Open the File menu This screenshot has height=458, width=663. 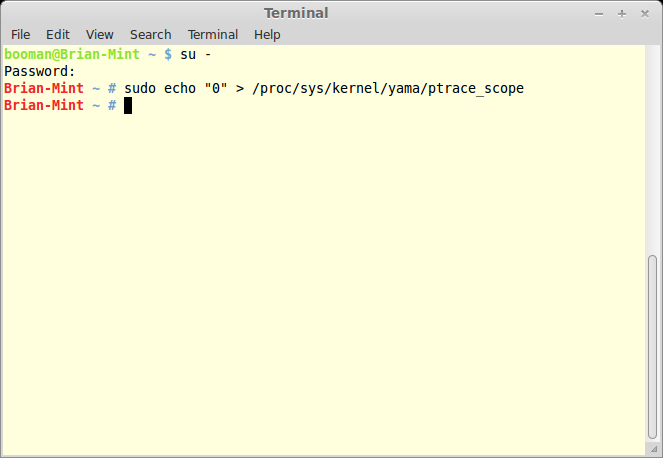point(20,35)
